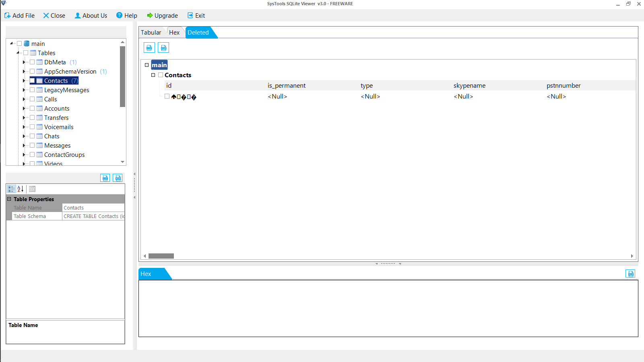Check the DbMeta table checkbox
This screenshot has height=362, width=644.
pyautogui.click(x=32, y=62)
